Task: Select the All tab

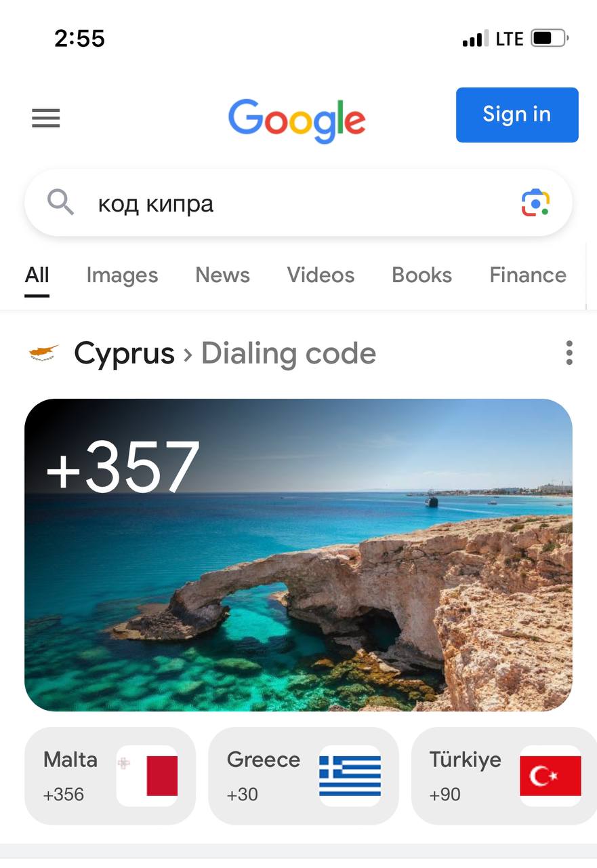Action: point(37,275)
